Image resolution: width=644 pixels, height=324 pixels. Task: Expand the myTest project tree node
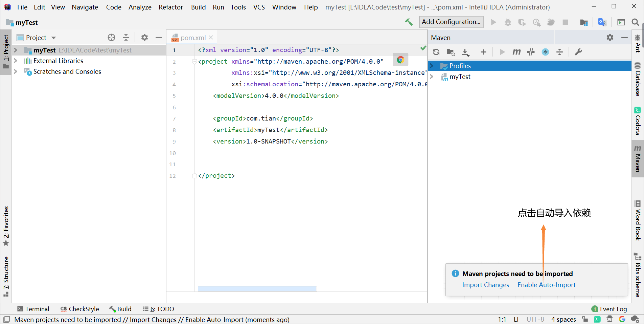16,50
